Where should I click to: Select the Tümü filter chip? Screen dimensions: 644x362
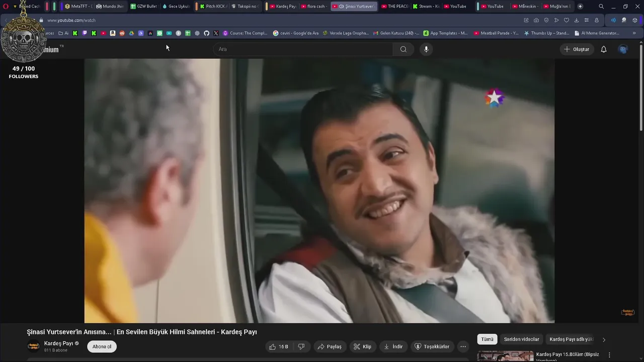pos(487,339)
